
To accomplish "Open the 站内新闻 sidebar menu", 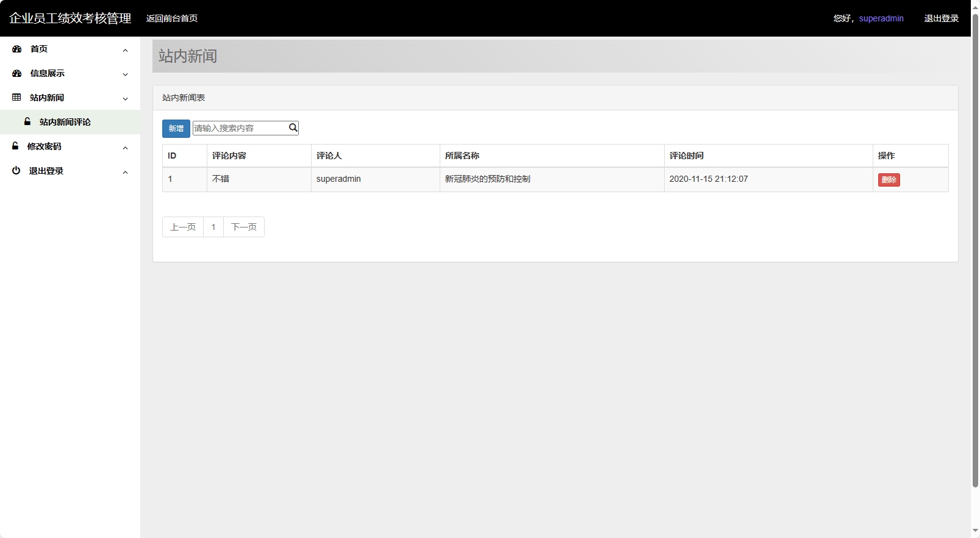I will (70, 98).
